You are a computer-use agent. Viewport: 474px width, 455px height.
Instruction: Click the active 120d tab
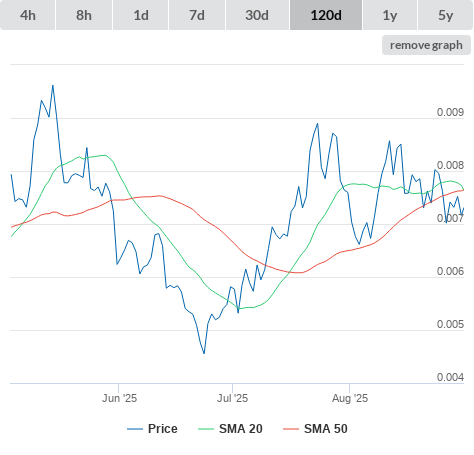[x=326, y=15]
